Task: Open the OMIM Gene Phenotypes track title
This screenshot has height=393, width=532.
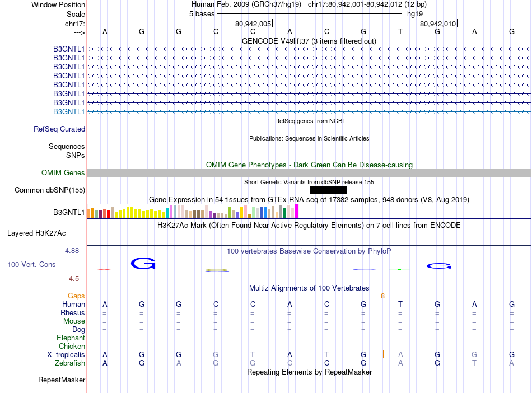Action: [x=309, y=165]
